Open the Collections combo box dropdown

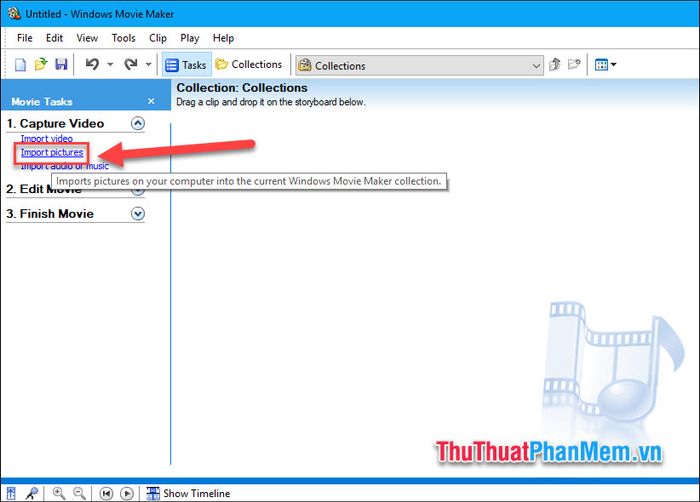coord(536,66)
